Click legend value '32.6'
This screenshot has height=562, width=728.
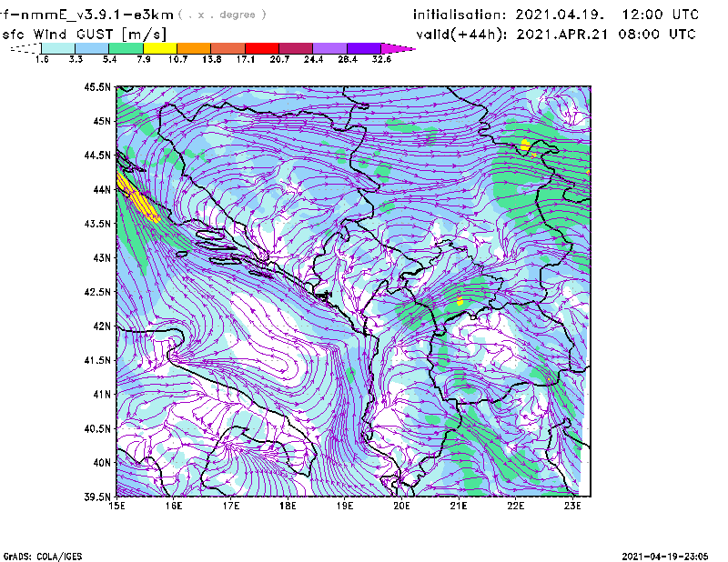381,59
